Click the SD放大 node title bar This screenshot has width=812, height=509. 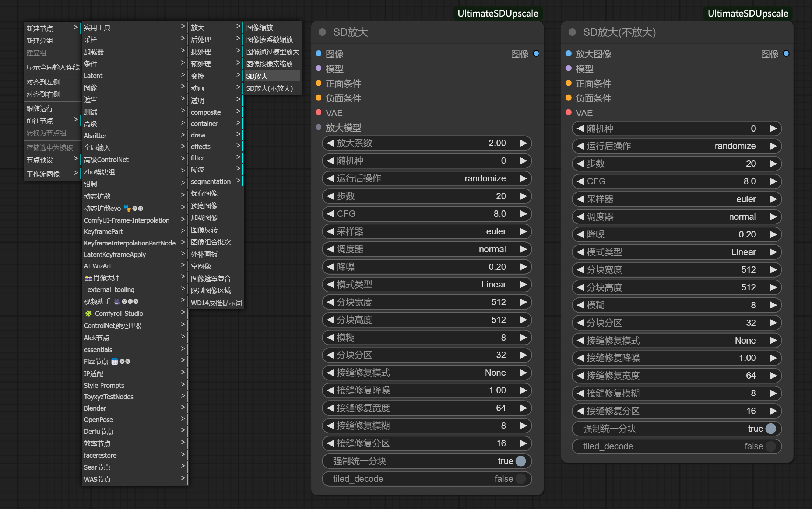(427, 32)
